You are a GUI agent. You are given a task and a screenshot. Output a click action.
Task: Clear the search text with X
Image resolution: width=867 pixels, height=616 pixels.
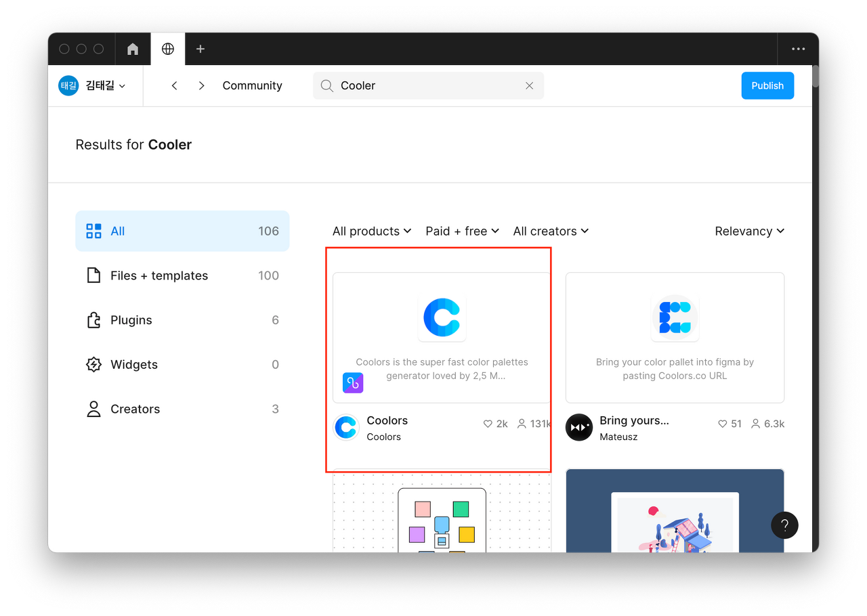tap(530, 85)
